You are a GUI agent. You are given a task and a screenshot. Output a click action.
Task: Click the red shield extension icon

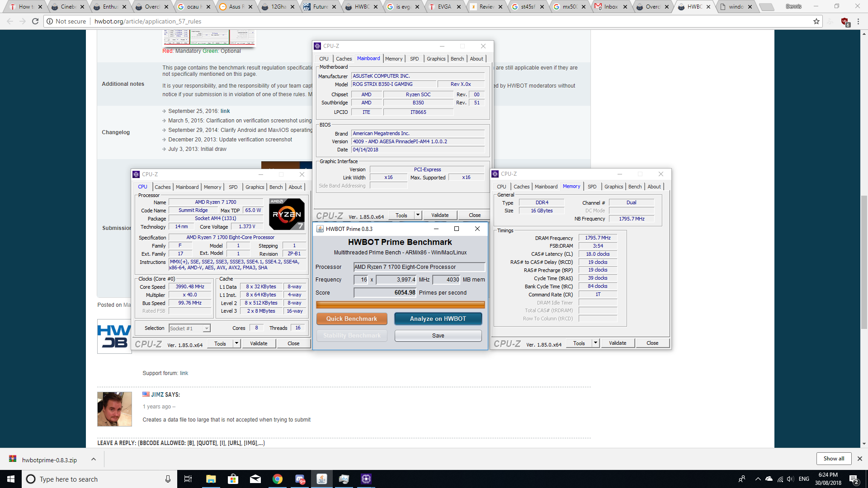point(845,22)
